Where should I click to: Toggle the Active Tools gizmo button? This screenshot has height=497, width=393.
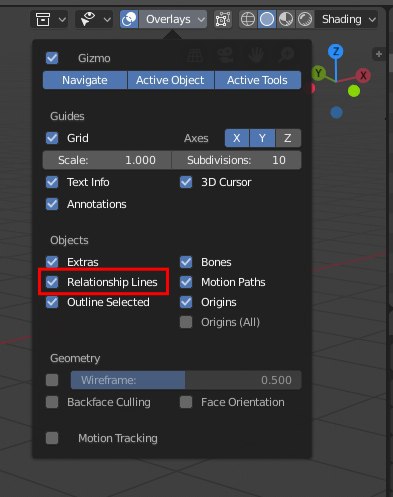pos(257,80)
